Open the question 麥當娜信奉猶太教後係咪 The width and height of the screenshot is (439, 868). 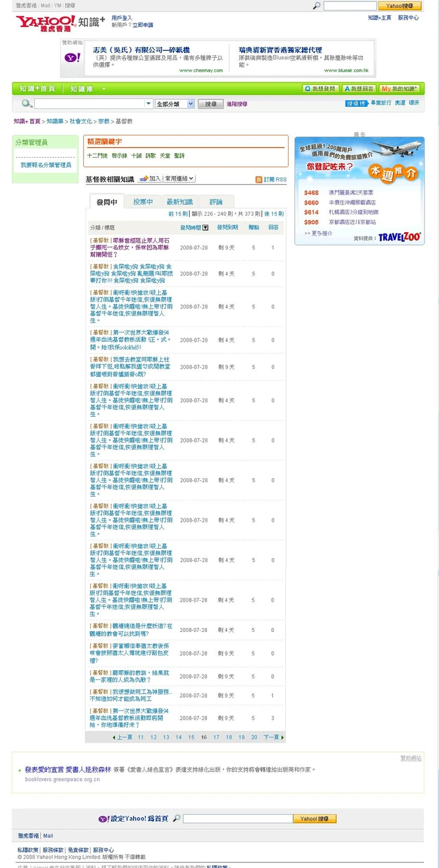pyautogui.click(x=130, y=653)
